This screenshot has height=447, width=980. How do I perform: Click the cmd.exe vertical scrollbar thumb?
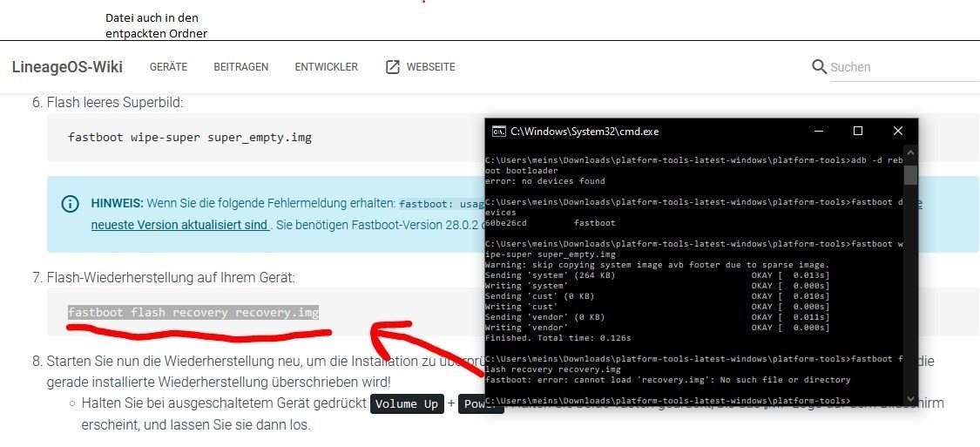(910, 175)
